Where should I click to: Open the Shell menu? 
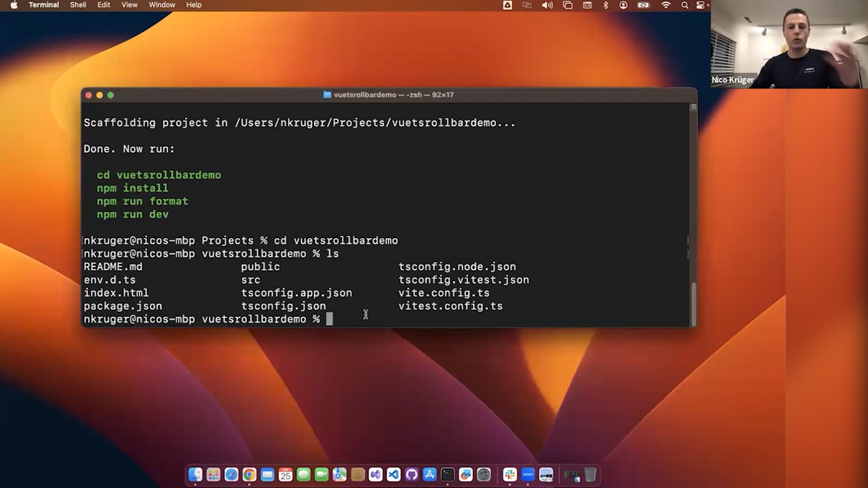(x=78, y=5)
